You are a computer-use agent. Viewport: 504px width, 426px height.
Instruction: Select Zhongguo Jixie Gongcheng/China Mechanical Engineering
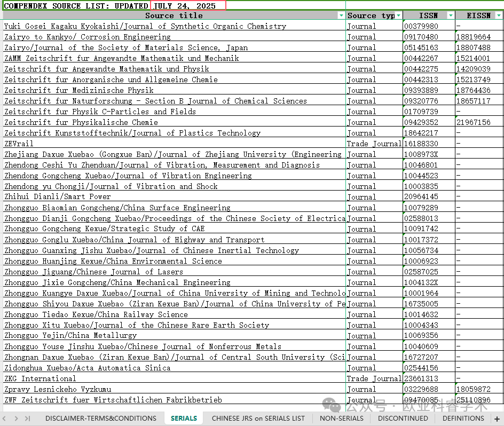(x=174, y=282)
